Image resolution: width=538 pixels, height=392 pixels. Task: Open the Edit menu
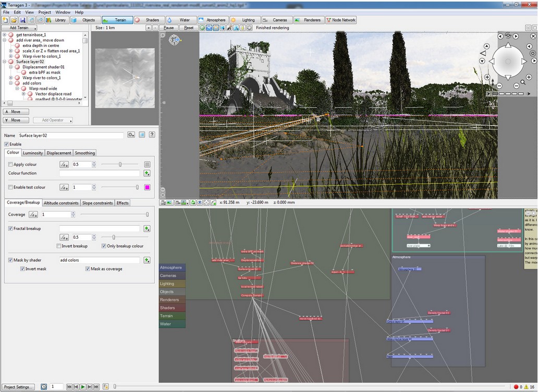point(17,12)
